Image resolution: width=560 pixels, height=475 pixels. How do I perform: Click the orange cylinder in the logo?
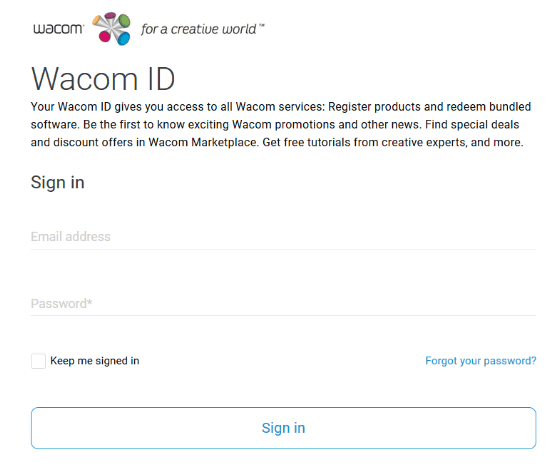pyautogui.click(x=97, y=20)
